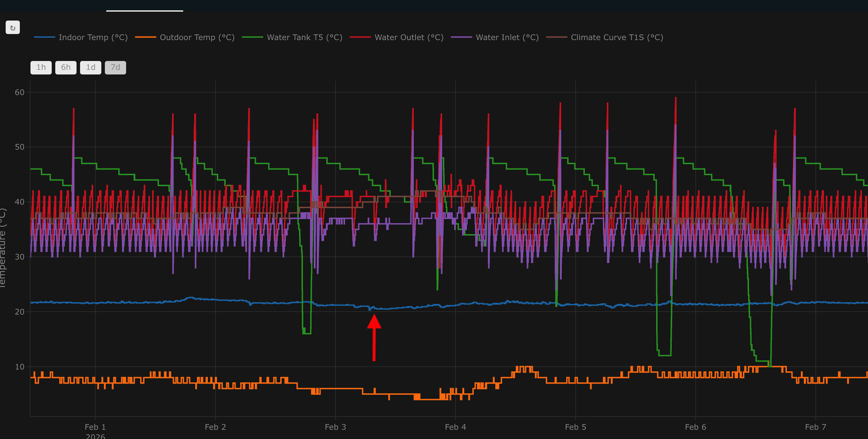The width and height of the screenshot is (868, 439).
Task: Click the 2026 year label under Feb 1
Action: tap(95, 436)
